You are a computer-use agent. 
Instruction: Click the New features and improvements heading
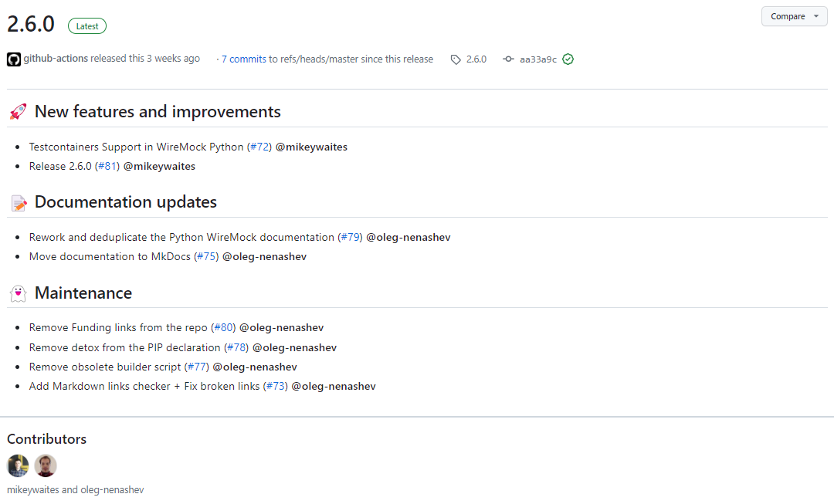coord(158,112)
